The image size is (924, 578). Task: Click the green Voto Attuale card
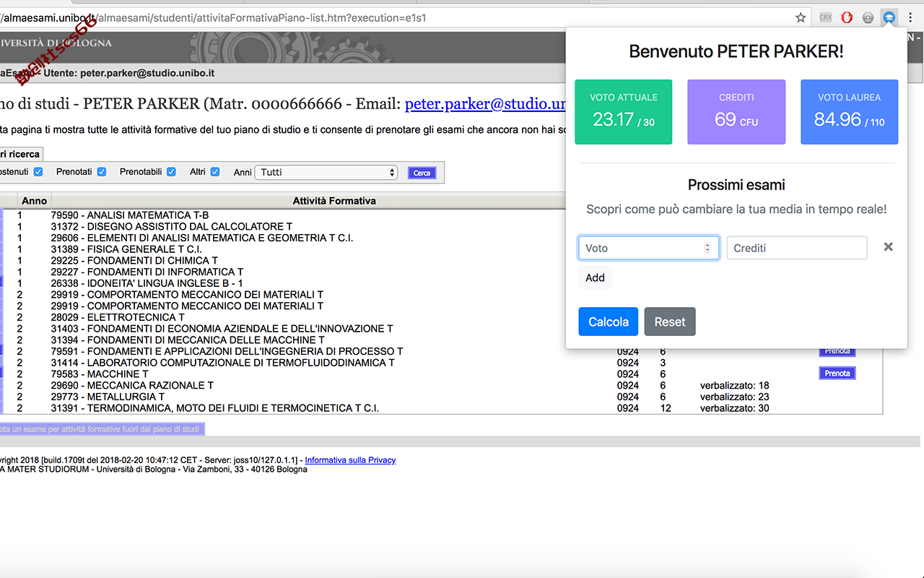coord(623,112)
